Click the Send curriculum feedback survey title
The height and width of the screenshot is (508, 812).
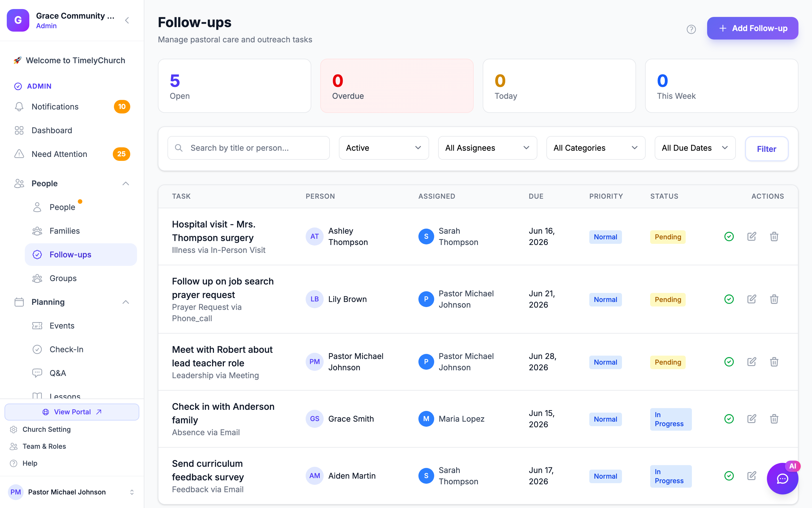[x=208, y=470]
